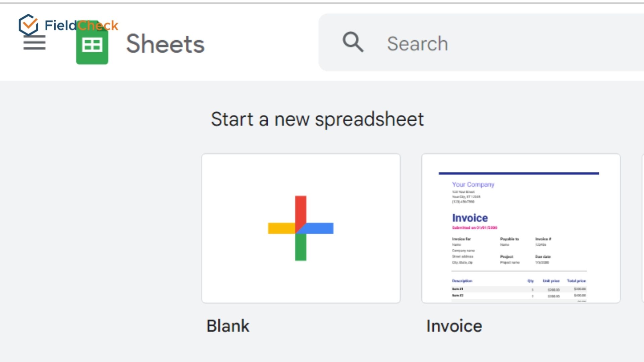Viewport: 644px width, 362px height.
Task: Open the Blank spreadsheet thumbnail
Action: pyautogui.click(x=301, y=228)
